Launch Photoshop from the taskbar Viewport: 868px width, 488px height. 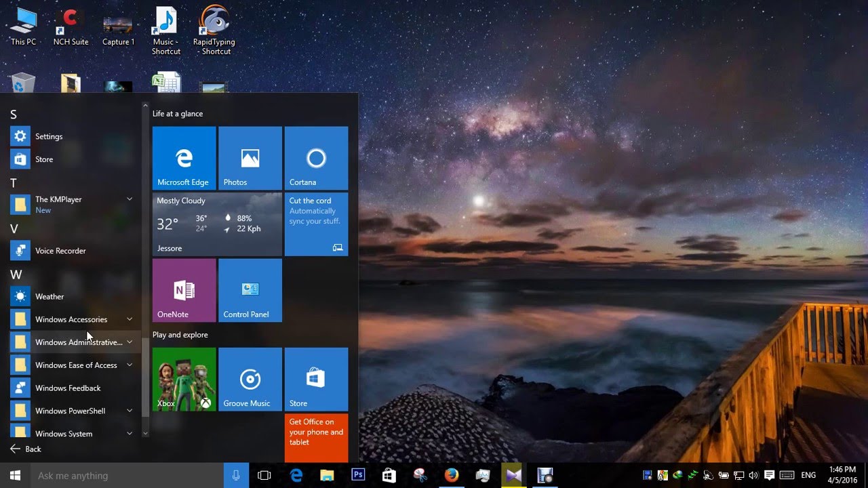click(x=358, y=475)
